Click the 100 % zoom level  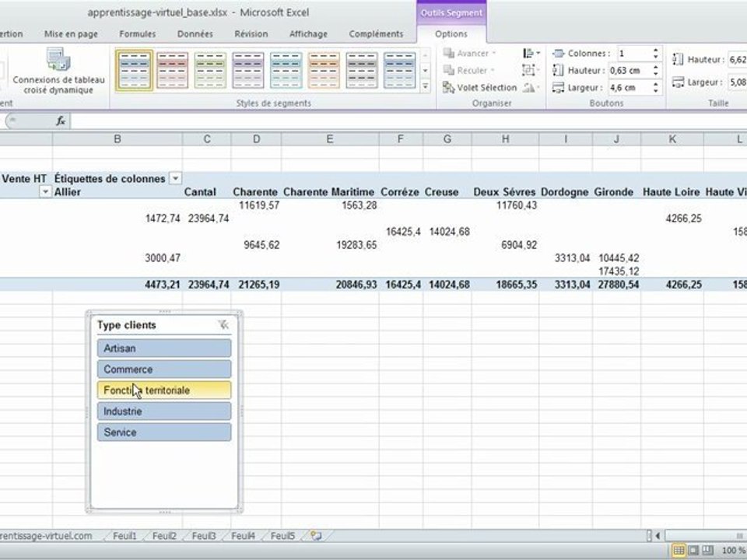click(x=734, y=551)
